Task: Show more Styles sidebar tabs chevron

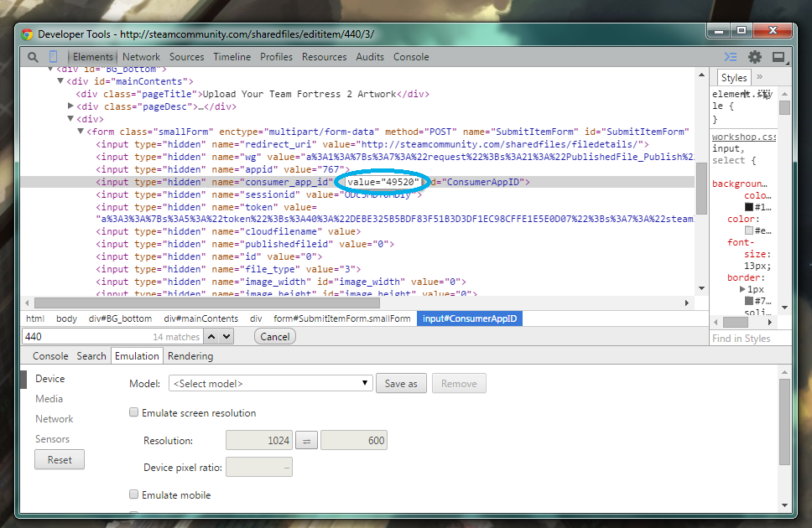Action: pyautogui.click(x=760, y=77)
